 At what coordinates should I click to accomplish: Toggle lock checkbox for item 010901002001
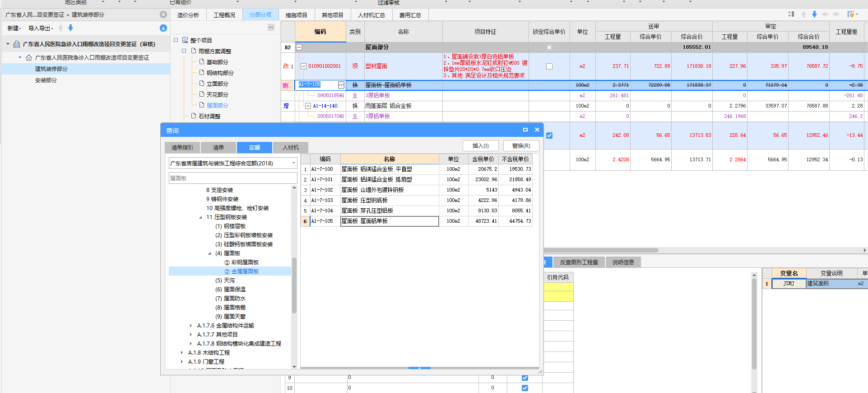549,66
